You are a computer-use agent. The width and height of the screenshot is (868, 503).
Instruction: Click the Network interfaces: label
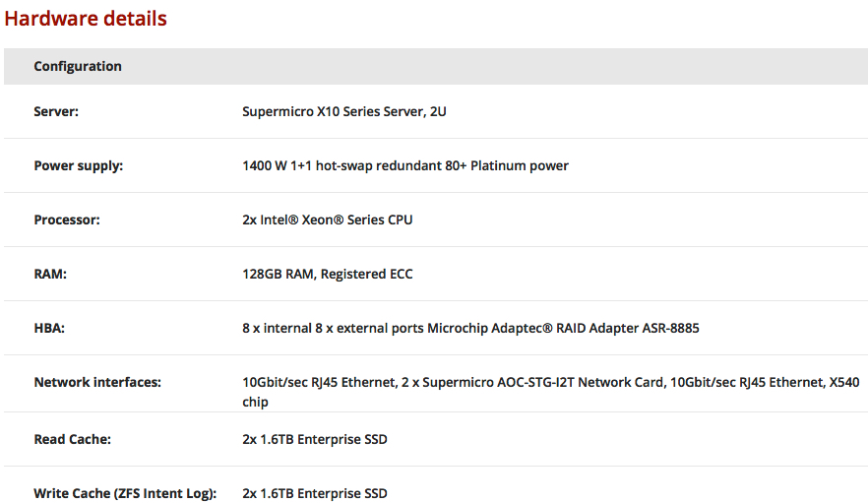point(97,382)
